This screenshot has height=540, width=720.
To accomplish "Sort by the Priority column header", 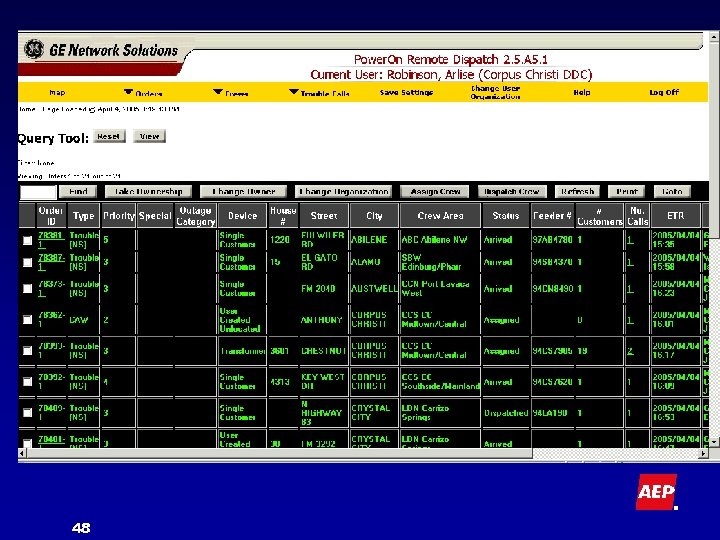I will coord(118,216).
